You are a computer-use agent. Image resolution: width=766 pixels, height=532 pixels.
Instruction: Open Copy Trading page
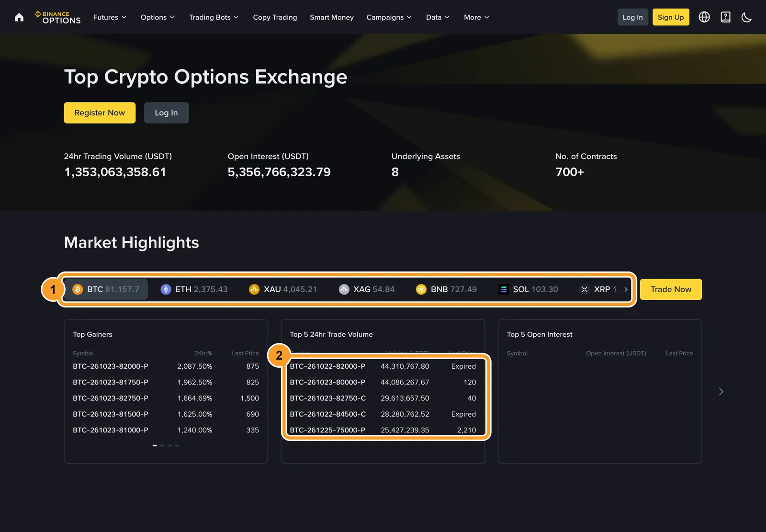pyautogui.click(x=275, y=17)
